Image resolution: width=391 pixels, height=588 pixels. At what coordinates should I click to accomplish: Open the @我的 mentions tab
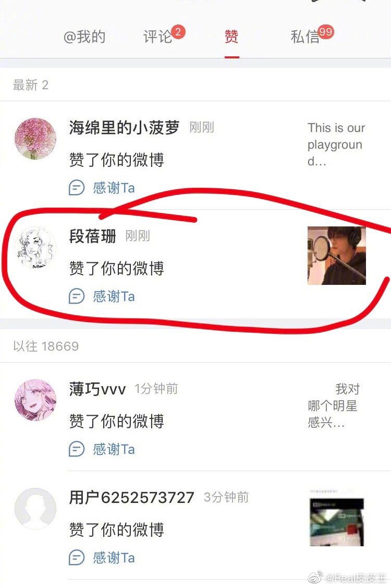click(84, 37)
